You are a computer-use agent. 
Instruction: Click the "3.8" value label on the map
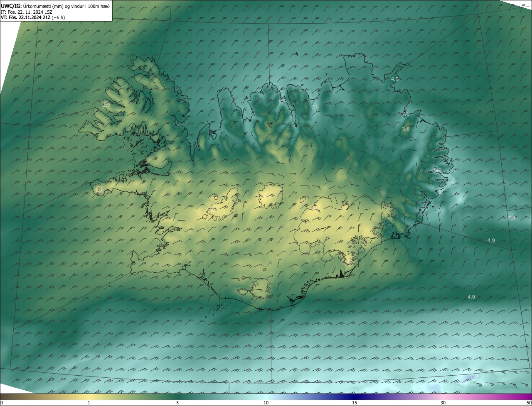pyautogui.click(x=406, y=130)
